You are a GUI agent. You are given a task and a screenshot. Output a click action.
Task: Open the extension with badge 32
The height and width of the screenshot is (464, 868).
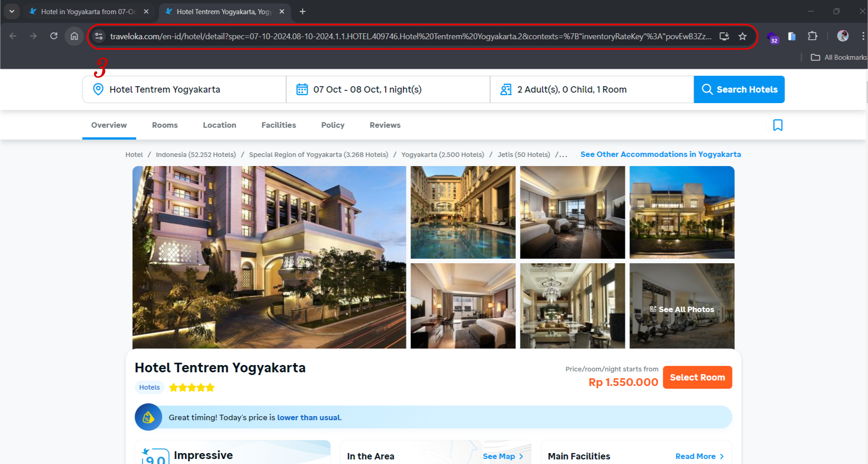[773, 37]
